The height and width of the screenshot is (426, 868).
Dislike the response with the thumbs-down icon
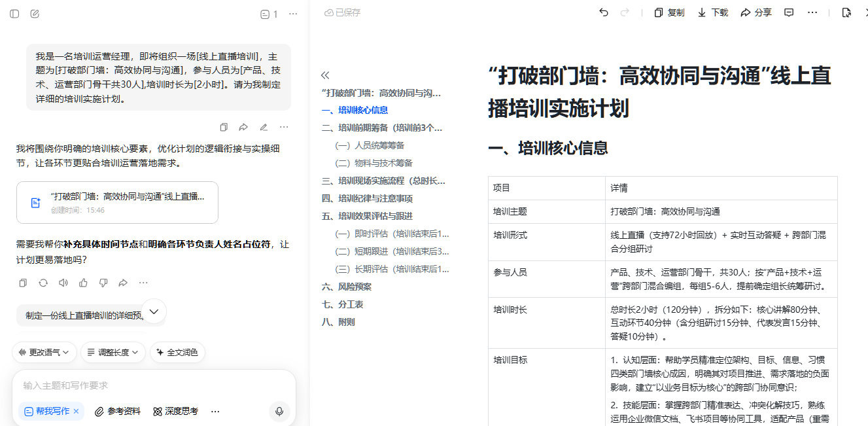(103, 283)
